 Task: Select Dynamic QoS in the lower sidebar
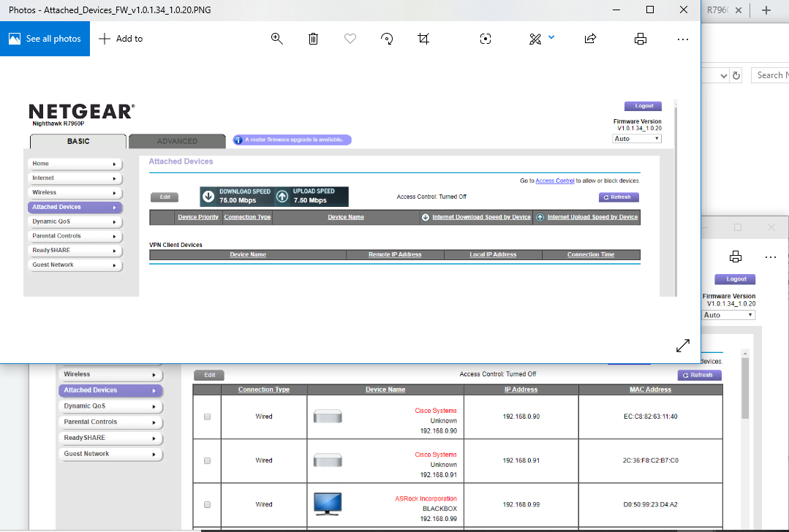point(110,406)
